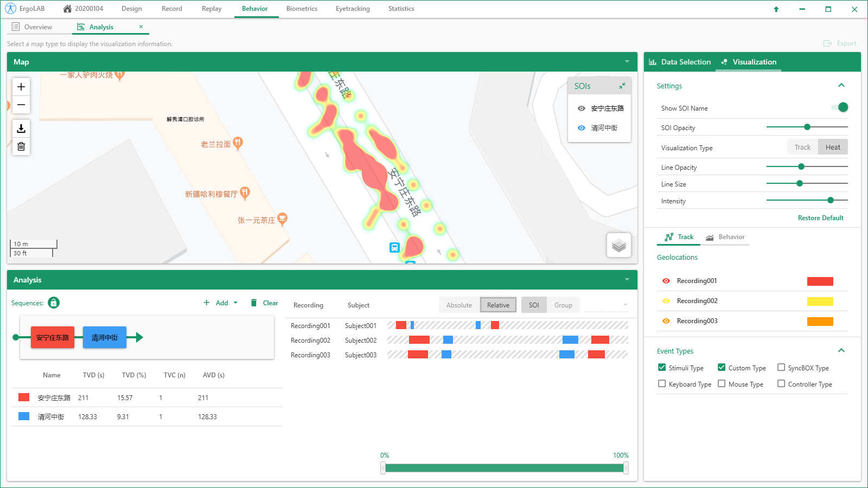Image resolution: width=868 pixels, height=488 pixels.
Task: Open the Statistics tab
Action: tap(401, 9)
